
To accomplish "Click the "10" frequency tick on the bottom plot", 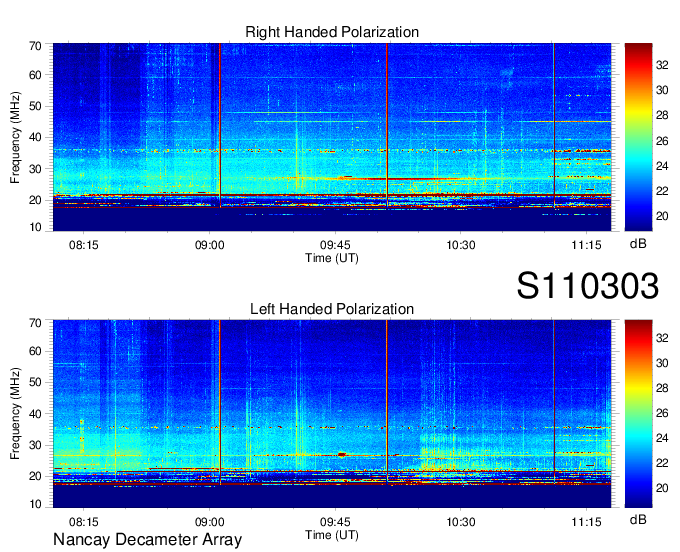I will pos(35,504).
